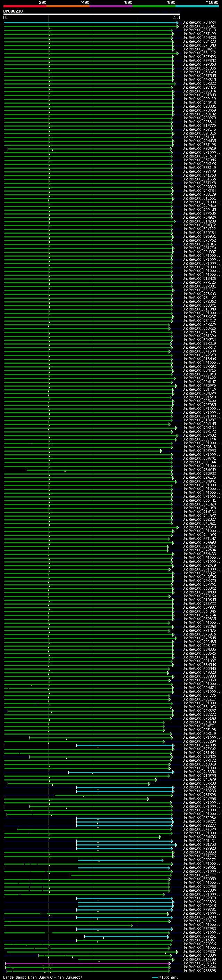Click the white query length bar 1–393
Screen dimensions: 222x980
coord(92,15)
